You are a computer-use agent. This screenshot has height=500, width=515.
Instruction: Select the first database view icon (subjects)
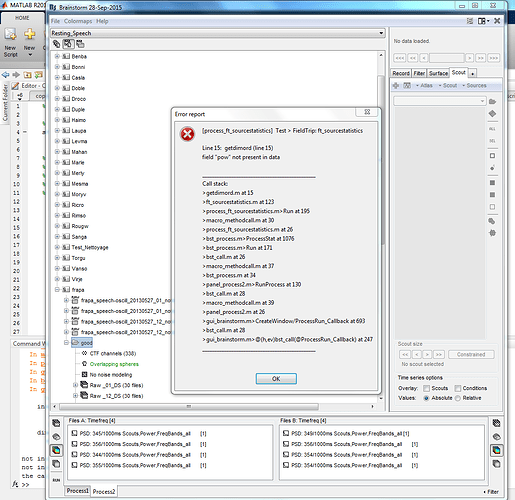tap(56, 44)
